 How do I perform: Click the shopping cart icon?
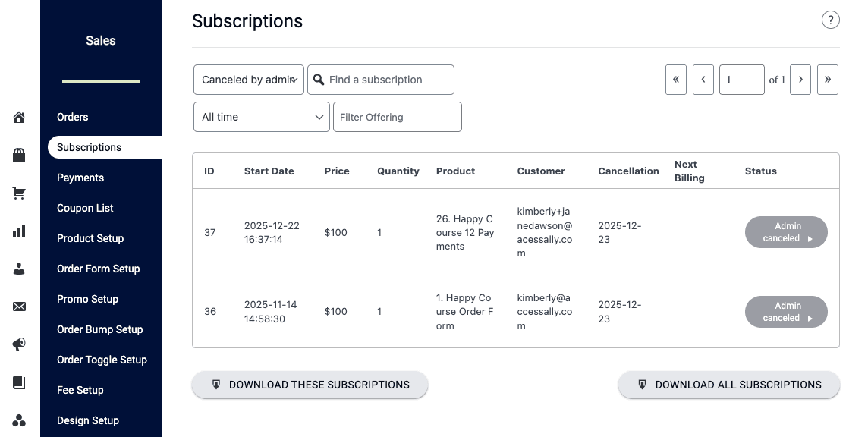click(x=20, y=193)
